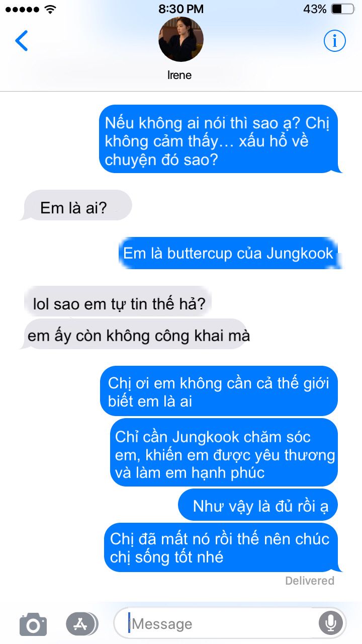Tap the Wi-Fi signal icon
This screenshot has height=644, width=362.
(50, 9)
